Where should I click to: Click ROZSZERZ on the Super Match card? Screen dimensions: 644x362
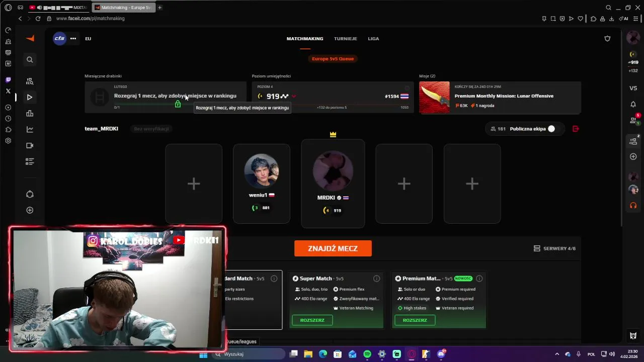[312, 320]
